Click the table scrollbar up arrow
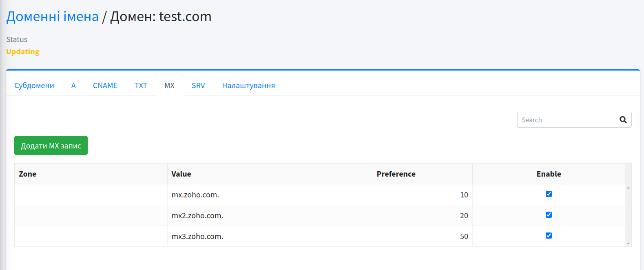 point(628,188)
